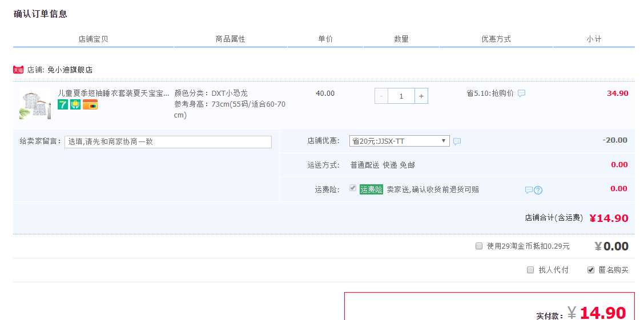Click the 小计 column header

[x=594, y=39]
